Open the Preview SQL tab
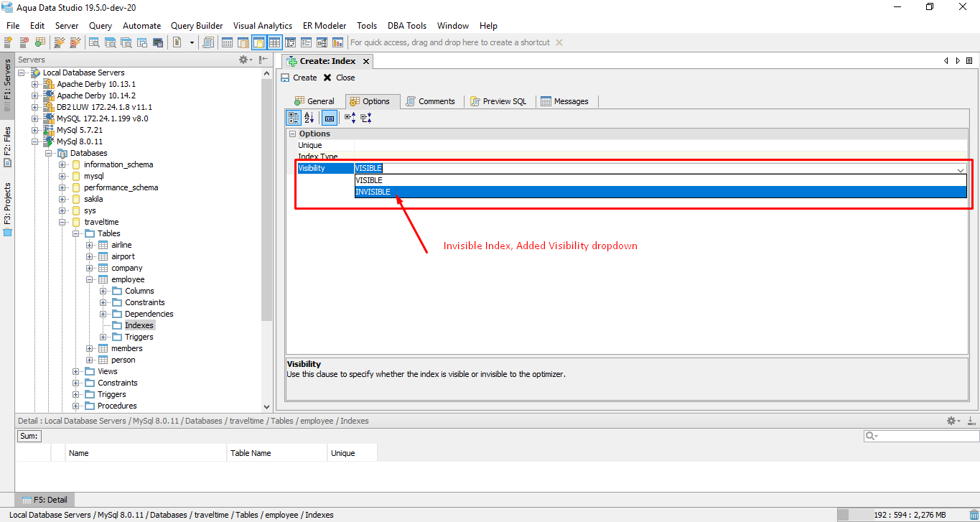The width and height of the screenshot is (980, 522). [x=498, y=101]
